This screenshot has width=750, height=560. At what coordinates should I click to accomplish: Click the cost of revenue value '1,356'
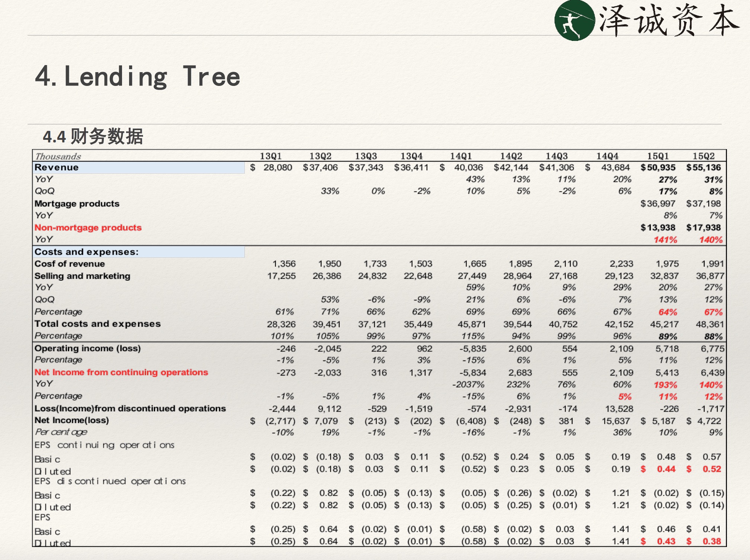pyautogui.click(x=284, y=264)
